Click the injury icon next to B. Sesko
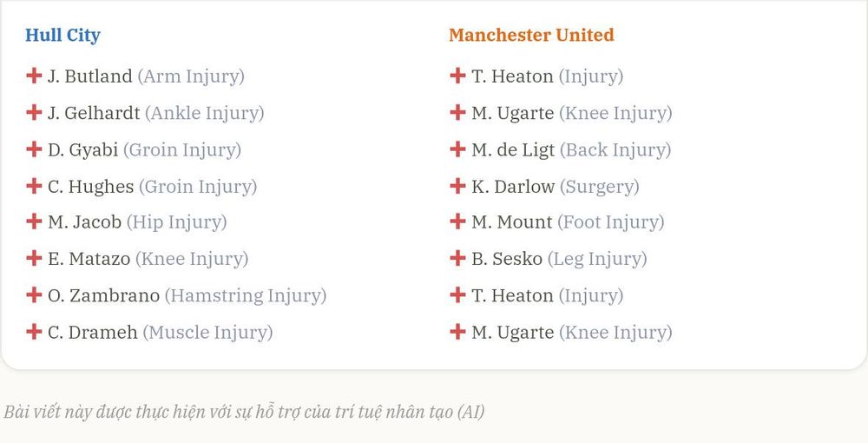 457,258
